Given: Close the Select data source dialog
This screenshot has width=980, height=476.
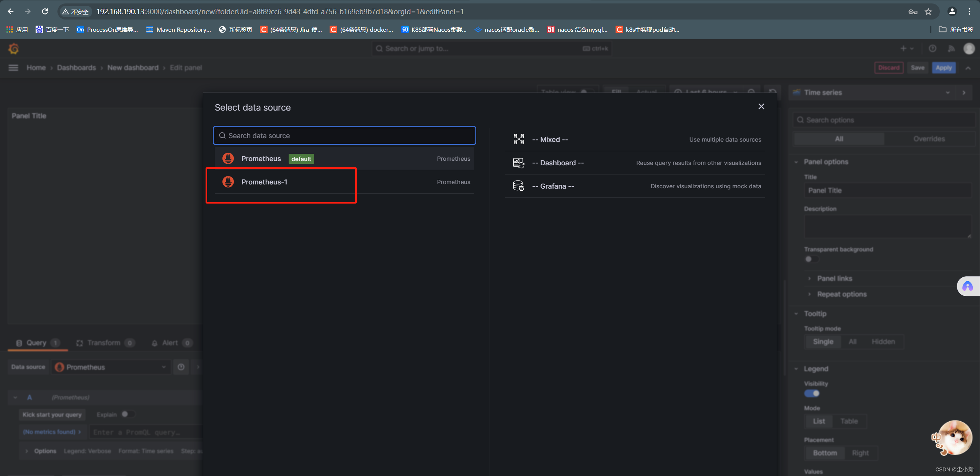Looking at the screenshot, I should point(761,107).
